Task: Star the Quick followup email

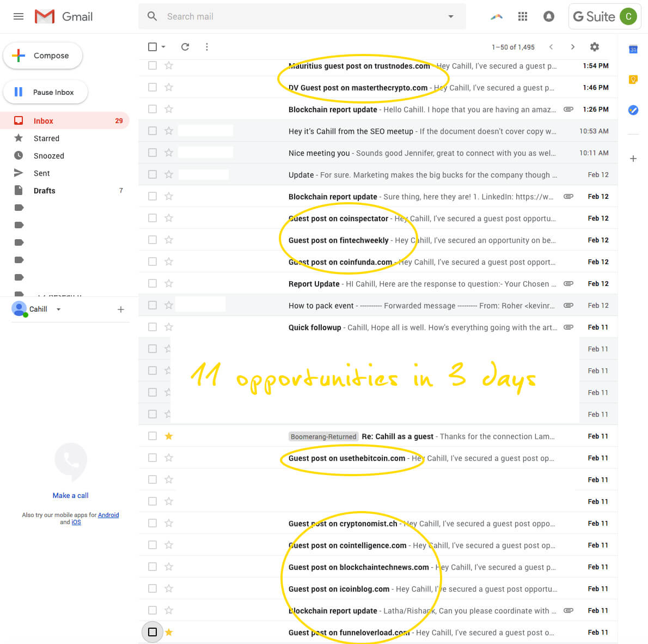Action: [x=169, y=327]
